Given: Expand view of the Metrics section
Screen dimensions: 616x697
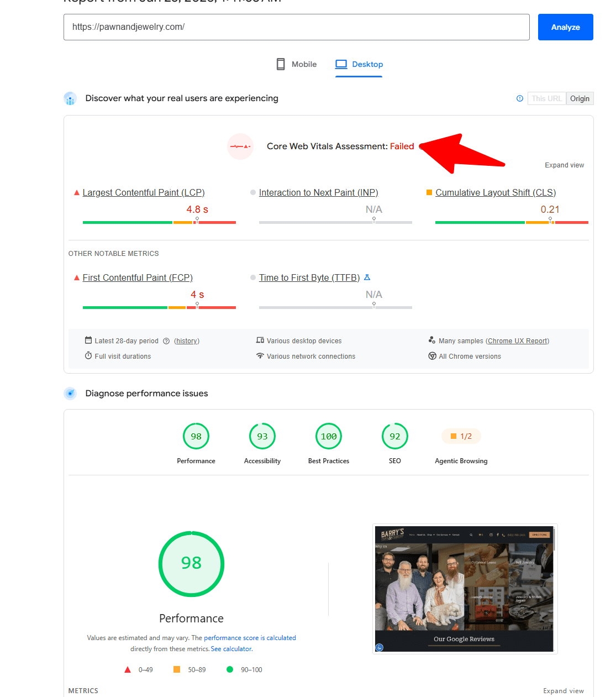Looking at the screenshot, I should (x=564, y=691).
